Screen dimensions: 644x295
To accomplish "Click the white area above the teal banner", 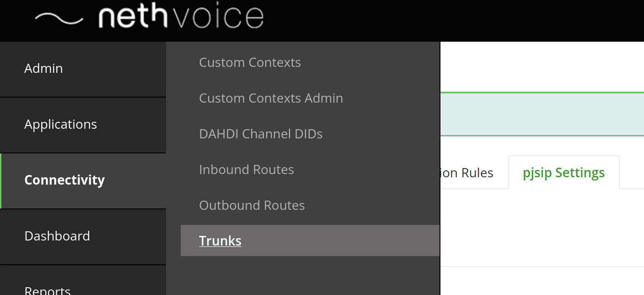I will click(542, 66).
